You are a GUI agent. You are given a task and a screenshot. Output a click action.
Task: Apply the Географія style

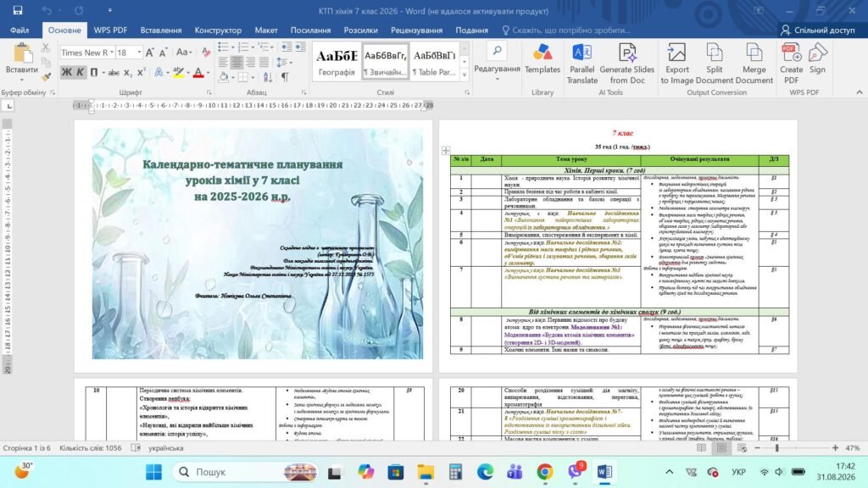[337, 61]
